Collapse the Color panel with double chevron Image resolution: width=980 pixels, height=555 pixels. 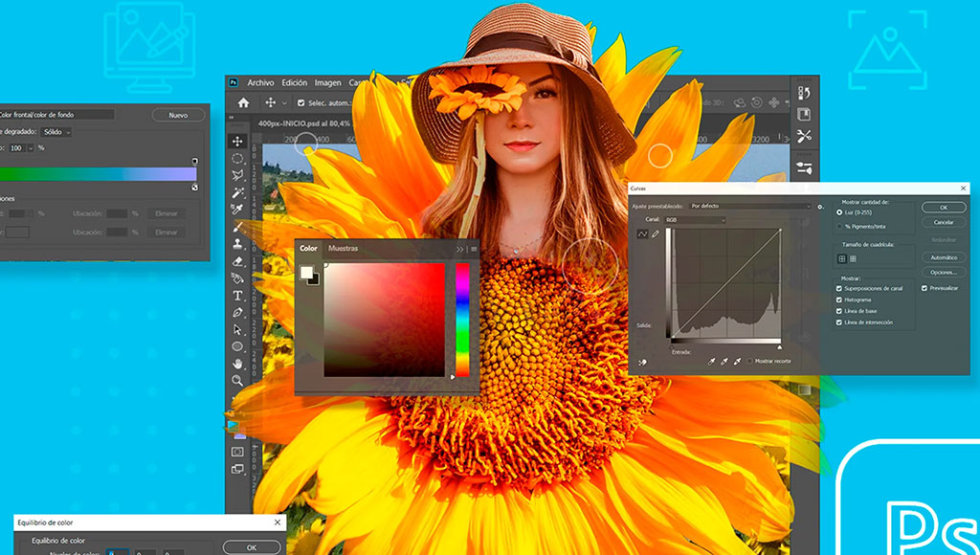460,249
